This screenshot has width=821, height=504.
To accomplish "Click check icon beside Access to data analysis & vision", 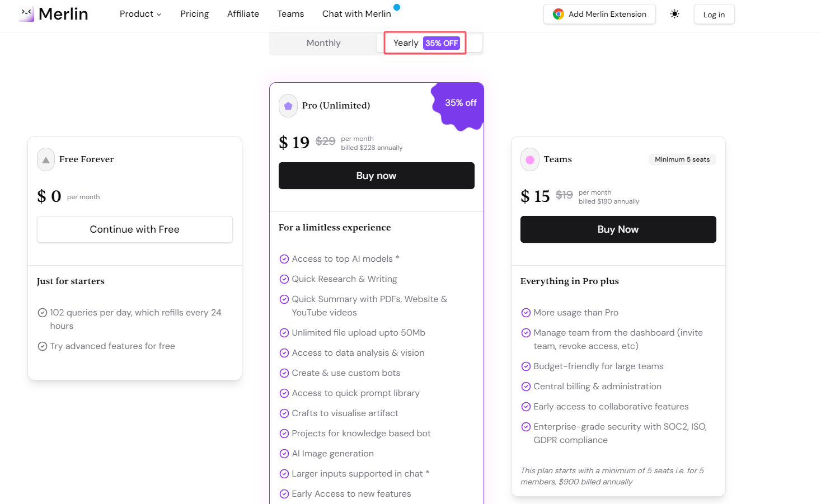I will 284,353.
